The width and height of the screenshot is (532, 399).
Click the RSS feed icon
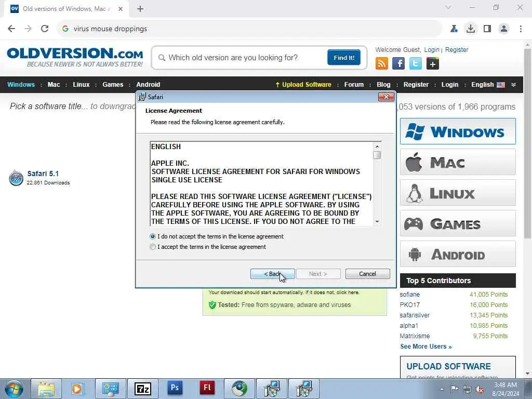[382, 63]
